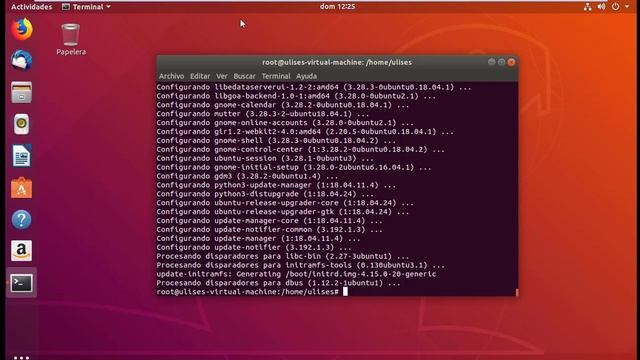Screen dimensions: 640x360
Task: Open the Terminal app menu in top bar
Action: pos(86,7)
